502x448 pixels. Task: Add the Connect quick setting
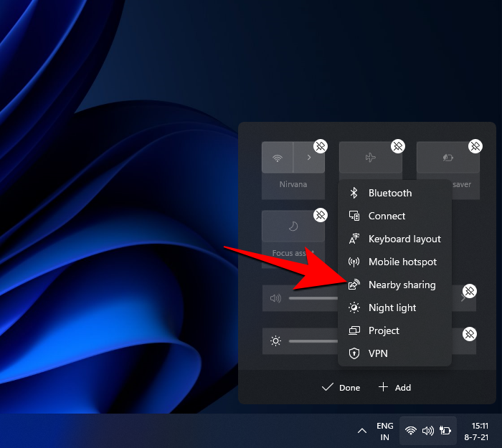(x=387, y=216)
